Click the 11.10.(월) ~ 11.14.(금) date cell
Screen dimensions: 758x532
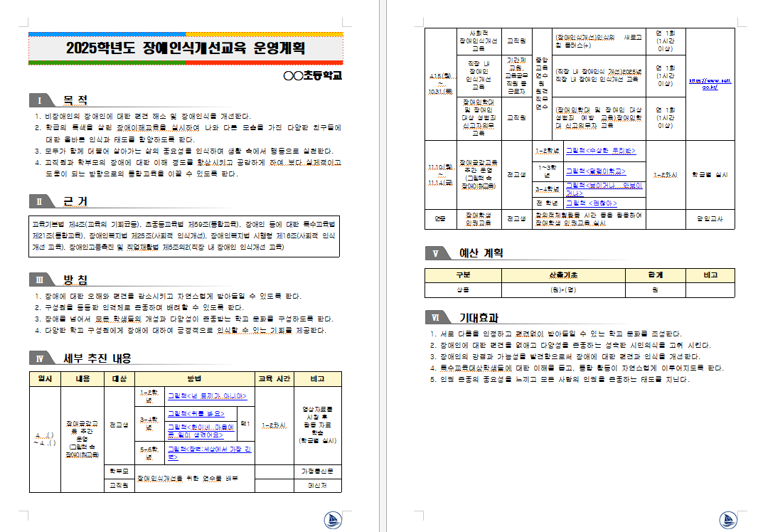pyautogui.click(x=440, y=174)
